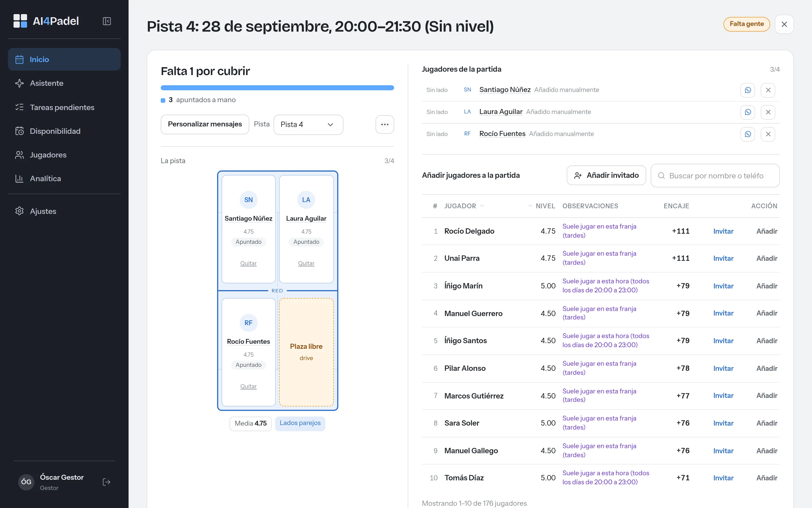
Task: Add Tomás Díaz to the match
Action: [x=767, y=478]
